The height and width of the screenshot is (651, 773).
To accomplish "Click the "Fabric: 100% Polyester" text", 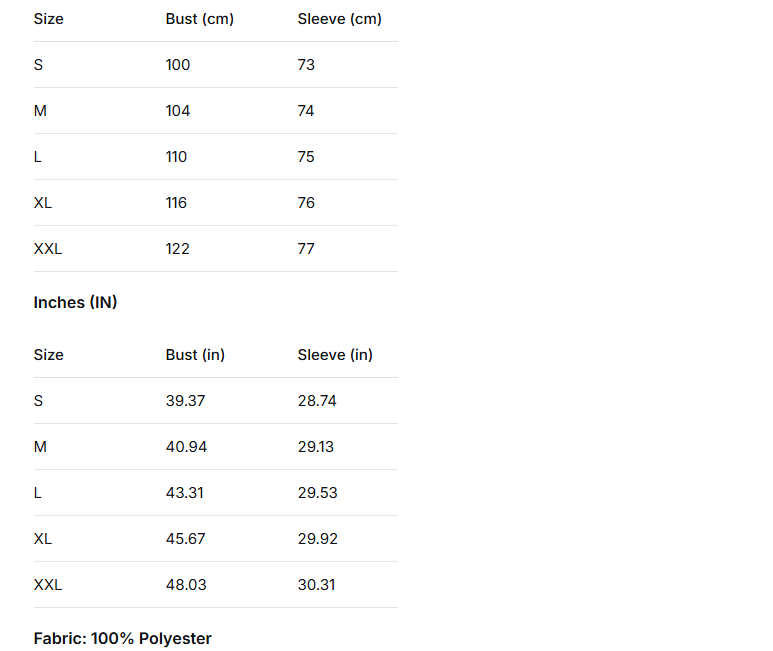I will coord(122,638).
